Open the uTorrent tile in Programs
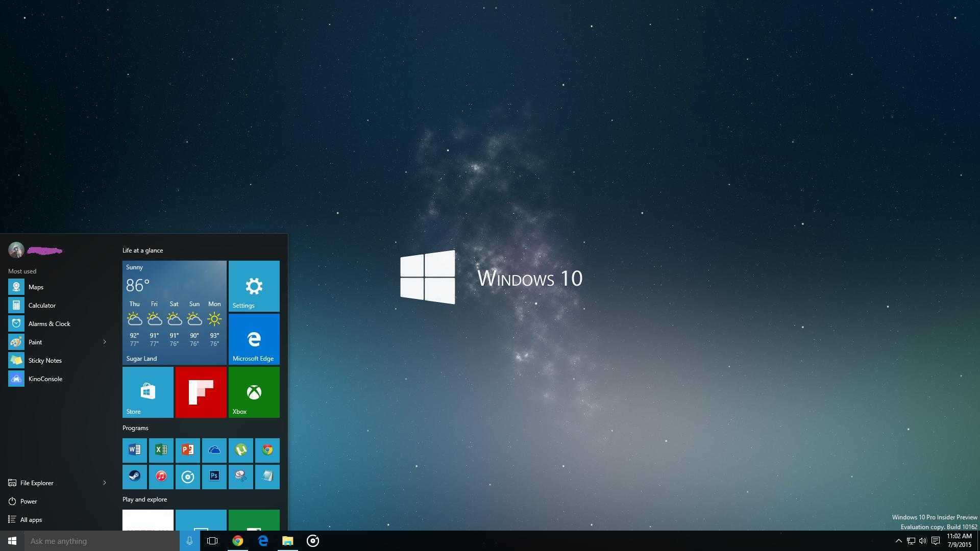 coord(241,450)
